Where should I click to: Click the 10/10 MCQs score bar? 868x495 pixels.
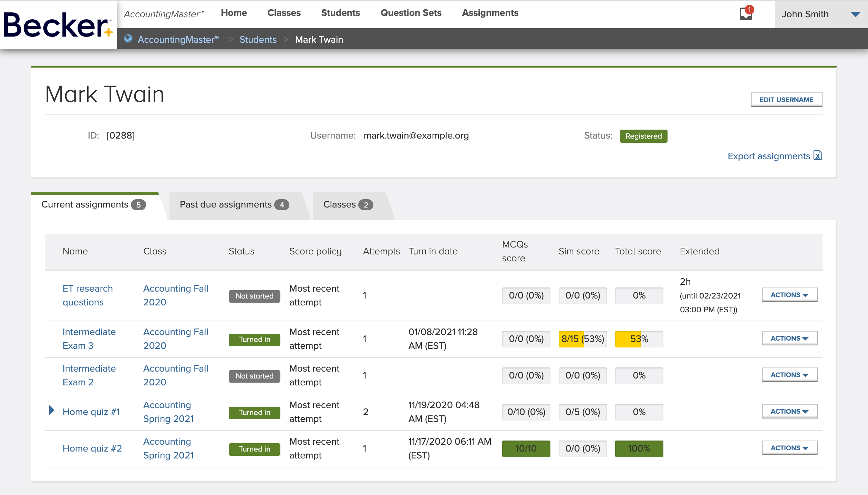point(526,448)
